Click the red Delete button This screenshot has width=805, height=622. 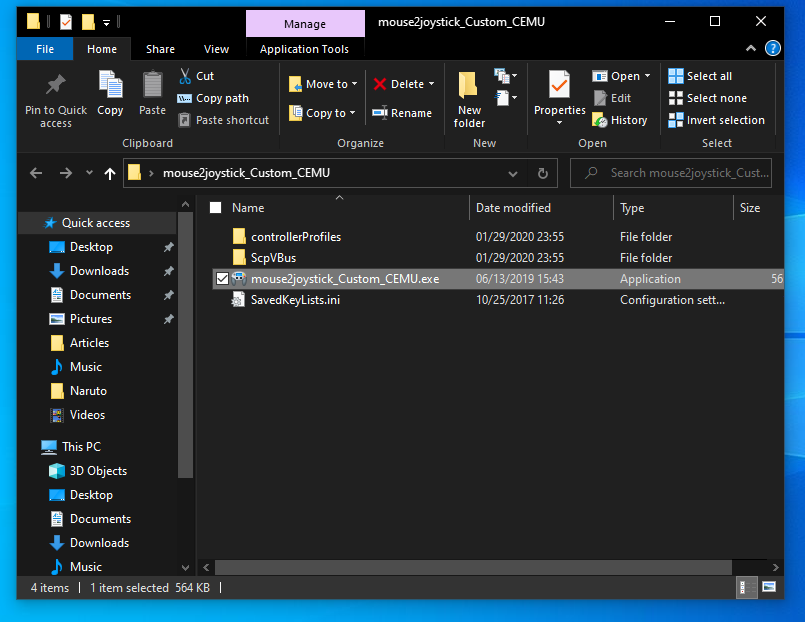point(399,84)
